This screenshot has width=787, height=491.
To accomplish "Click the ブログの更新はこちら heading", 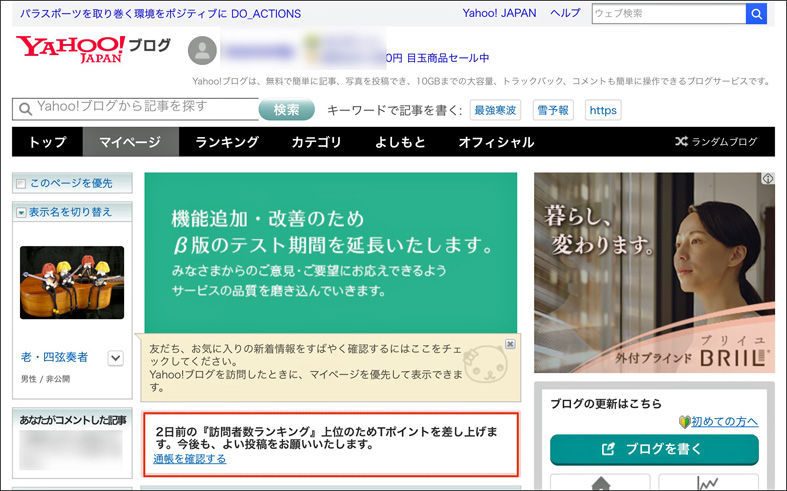I will tap(606, 404).
